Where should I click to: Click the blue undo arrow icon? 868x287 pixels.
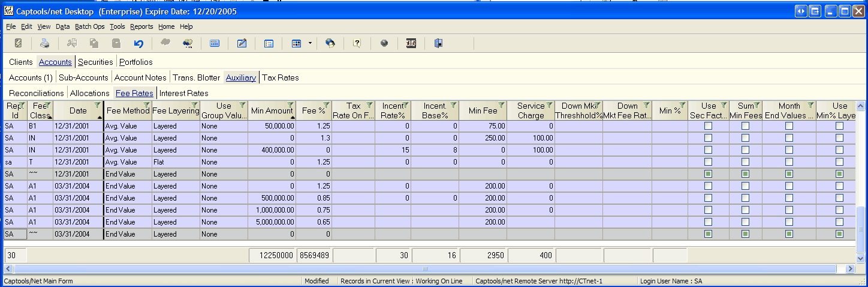(138, 43)
